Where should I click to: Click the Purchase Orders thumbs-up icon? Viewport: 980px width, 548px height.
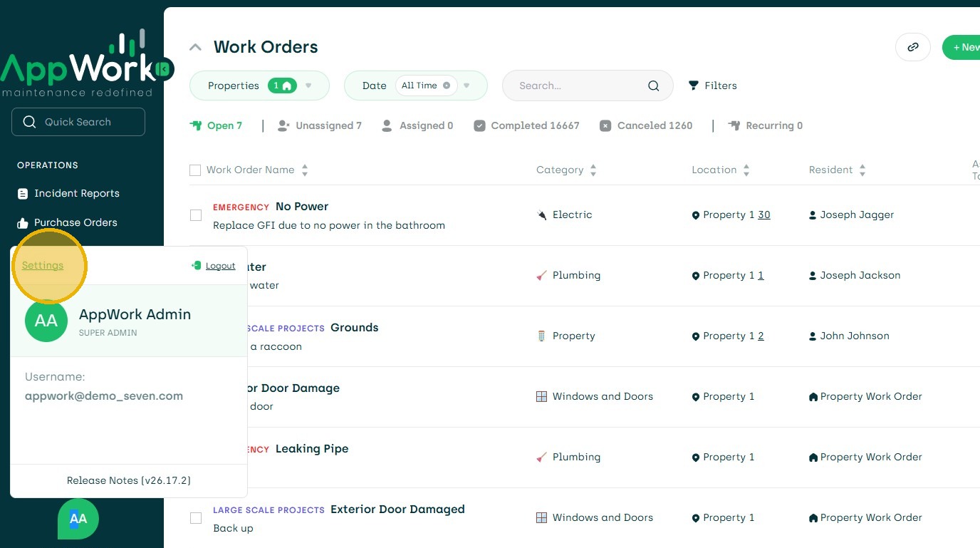[23, 223]
